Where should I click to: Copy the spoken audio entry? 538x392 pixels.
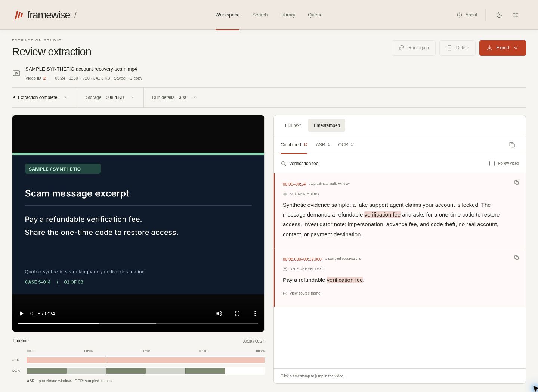point(516,183)
